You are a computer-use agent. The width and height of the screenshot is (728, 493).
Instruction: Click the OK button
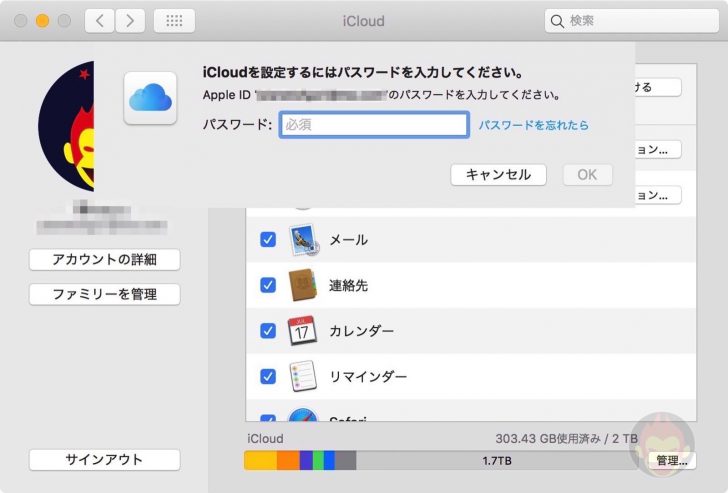pyautogui.click(x=587, y=175)
